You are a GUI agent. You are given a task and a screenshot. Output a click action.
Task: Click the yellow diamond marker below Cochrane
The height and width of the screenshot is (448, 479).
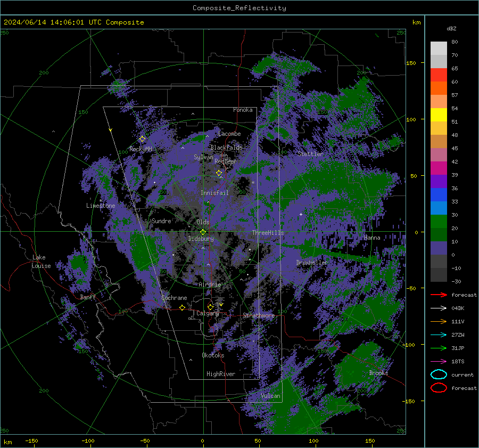click(x=182, y=308)
